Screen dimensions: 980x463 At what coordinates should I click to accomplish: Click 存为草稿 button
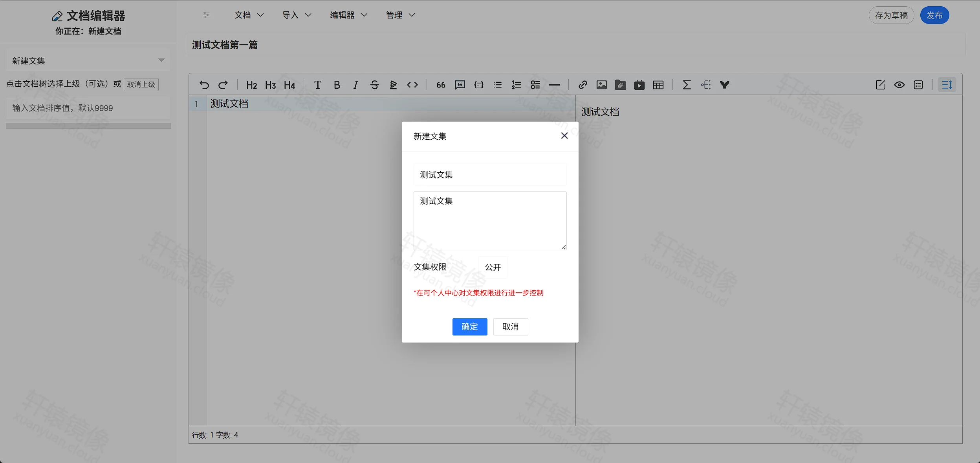pos(891,15)
